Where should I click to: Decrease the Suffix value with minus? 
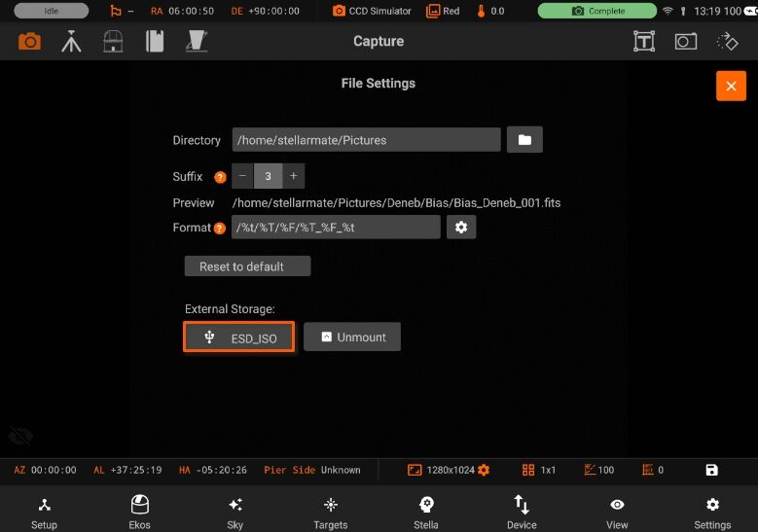pyautogui.click(x=242, y=176)
